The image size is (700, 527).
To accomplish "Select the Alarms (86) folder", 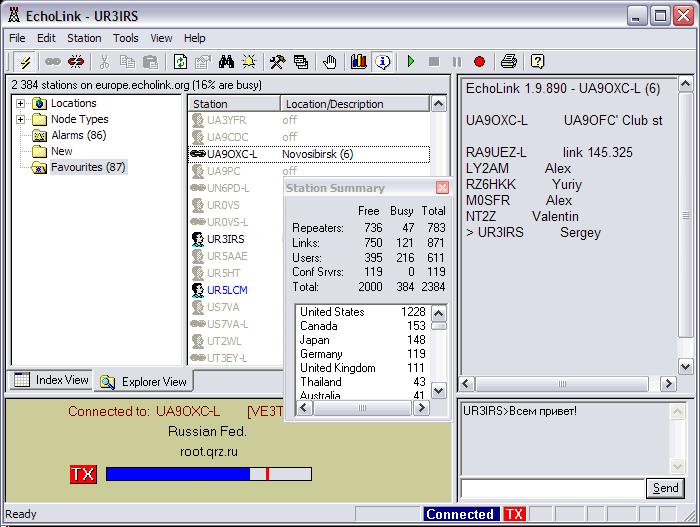I will point(79,135).
